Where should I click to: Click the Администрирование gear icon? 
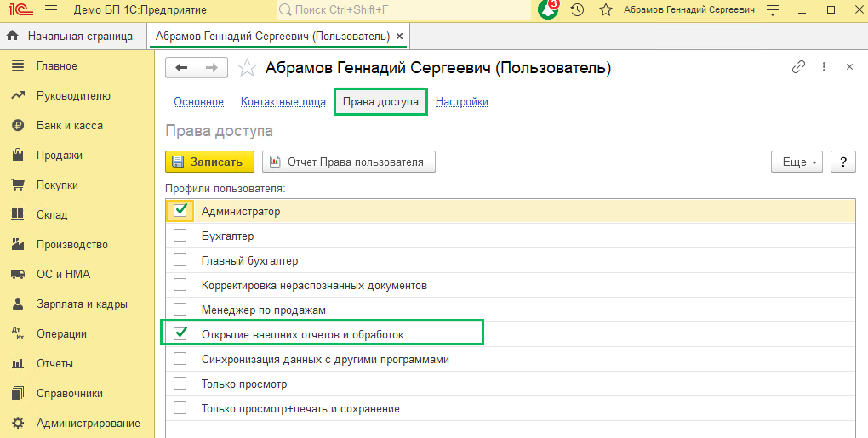click(x=18, y=423)
